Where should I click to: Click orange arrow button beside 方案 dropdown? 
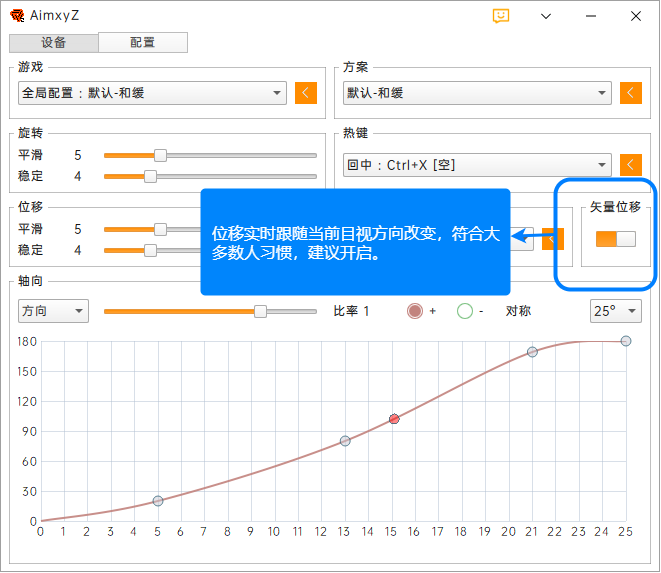[631, 93]
